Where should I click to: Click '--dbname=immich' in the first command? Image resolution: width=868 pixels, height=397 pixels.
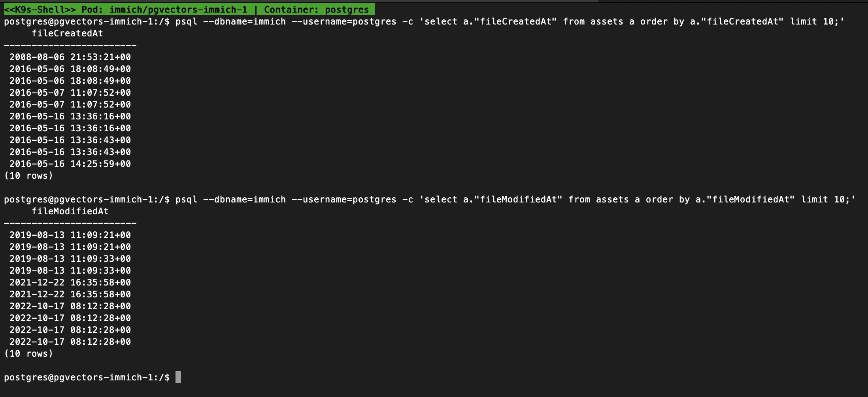tap(245, 22)
